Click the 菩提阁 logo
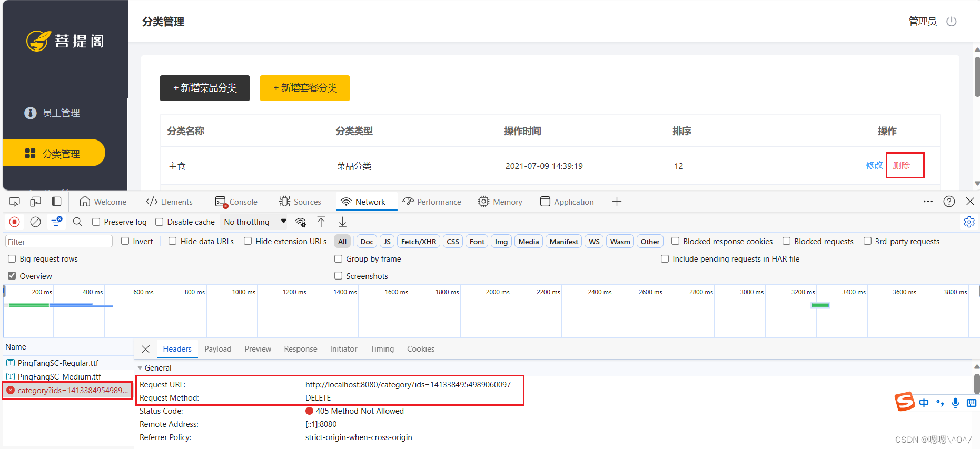The image size is (980, 449). (x=65, y=41)
